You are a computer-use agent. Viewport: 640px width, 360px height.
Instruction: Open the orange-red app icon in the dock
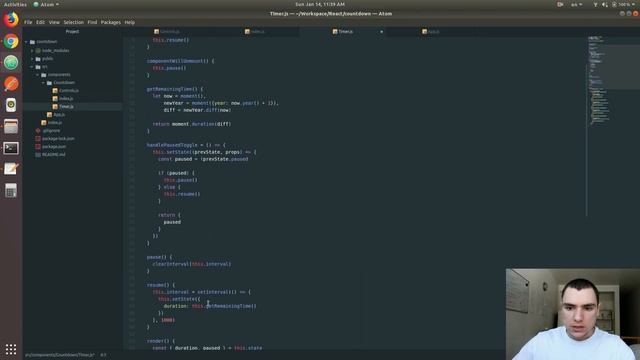pos(11,84)
